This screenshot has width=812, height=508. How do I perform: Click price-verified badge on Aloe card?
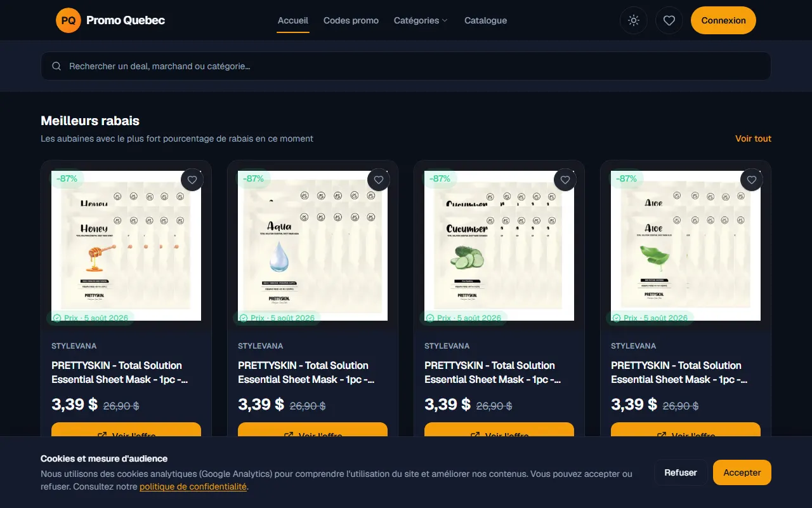click(x=650, y=318)
